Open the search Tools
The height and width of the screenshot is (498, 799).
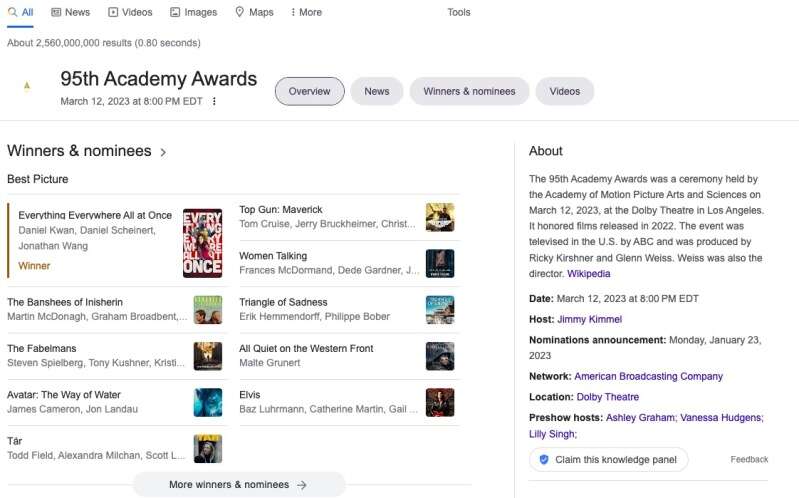(x=459, y=12)
